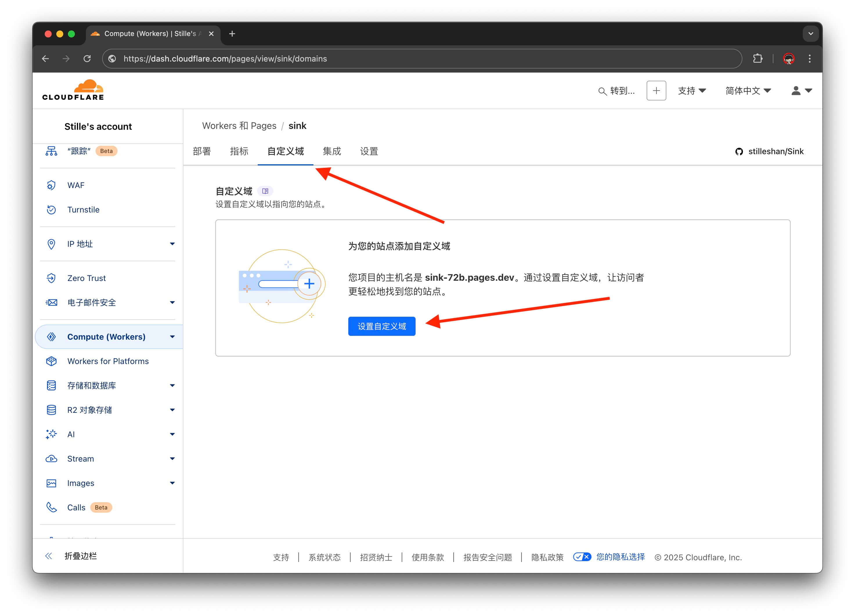Click the Cloudflare logo
The width and height of the screenshot is (855, 616).
point(73,90)
